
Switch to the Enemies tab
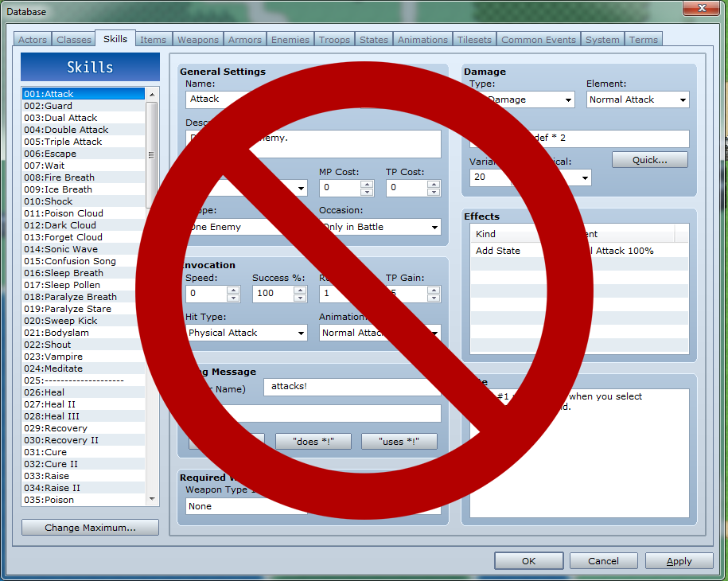coord(290,40)
